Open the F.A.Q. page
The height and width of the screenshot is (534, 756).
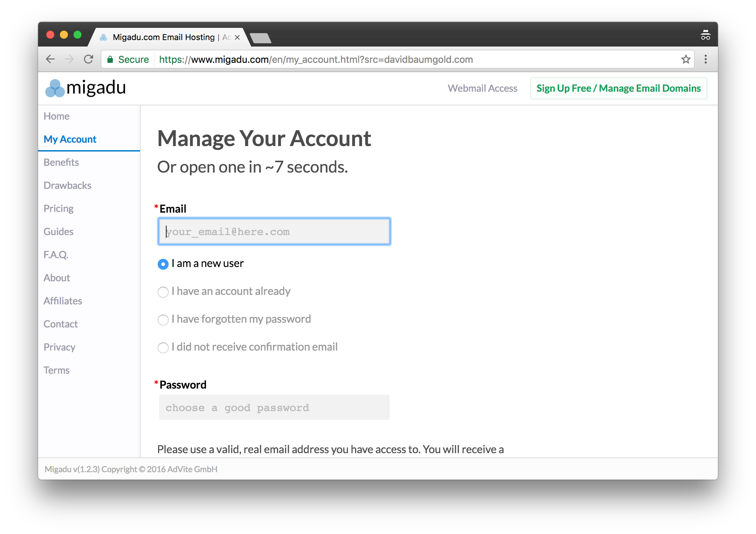click(x=56, y=255)
